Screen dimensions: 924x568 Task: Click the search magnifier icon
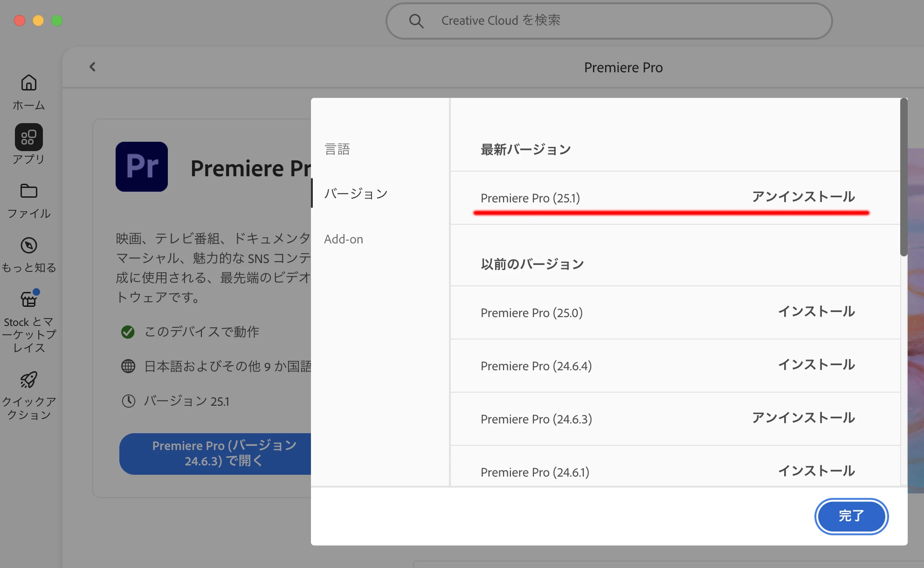click(x=416, y=21)
